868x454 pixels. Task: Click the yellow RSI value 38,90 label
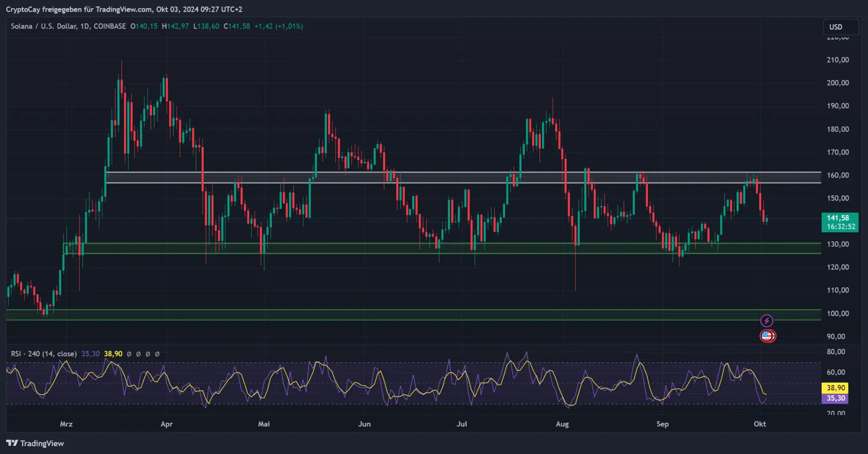click(x=835, y=388)
